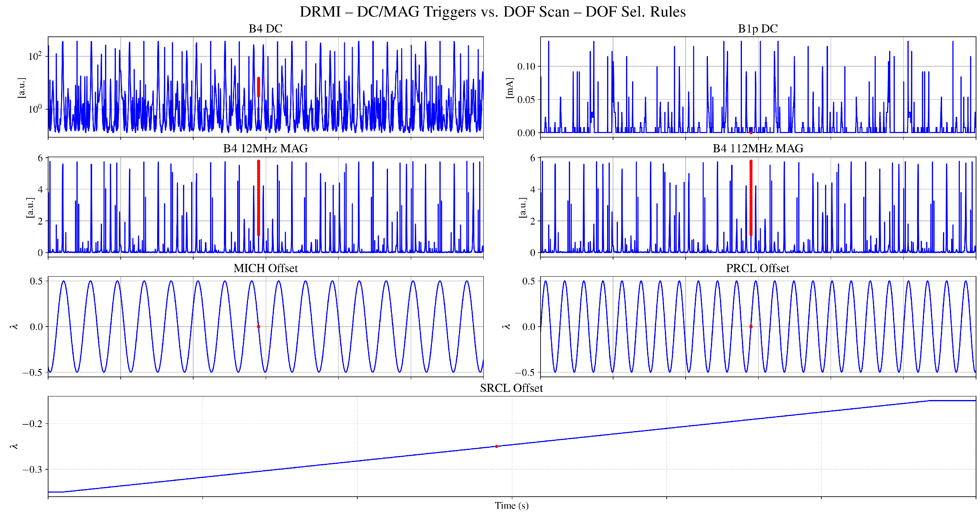Click the red dot on MICH Offset curve

[x=258, y=326]
